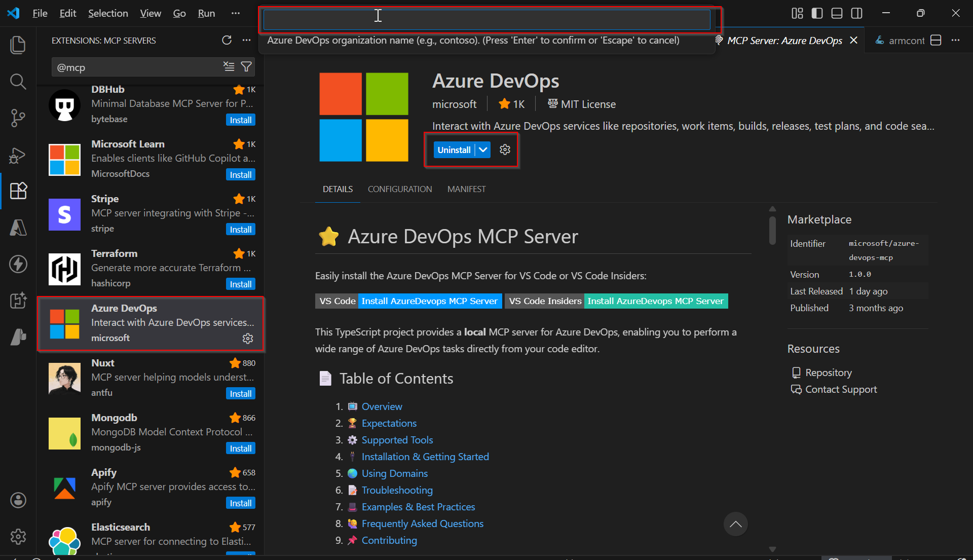Open the Selection menu
Screen dimensions: 973x560
(108, 13)
